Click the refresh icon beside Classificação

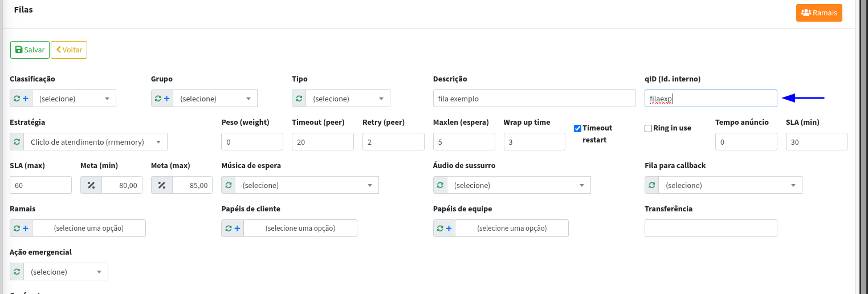tap(17, 99)
